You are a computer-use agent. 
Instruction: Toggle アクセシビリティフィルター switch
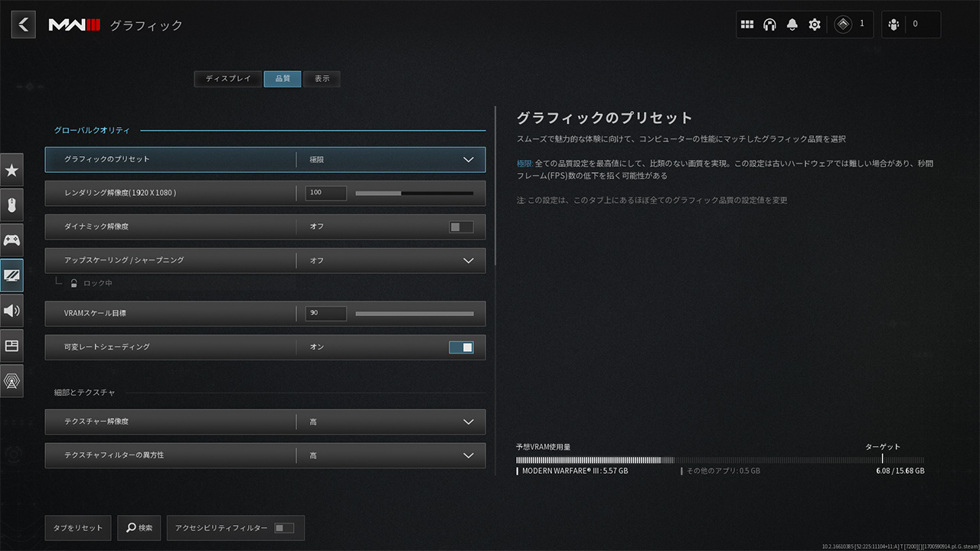click(x=283, y=528)
